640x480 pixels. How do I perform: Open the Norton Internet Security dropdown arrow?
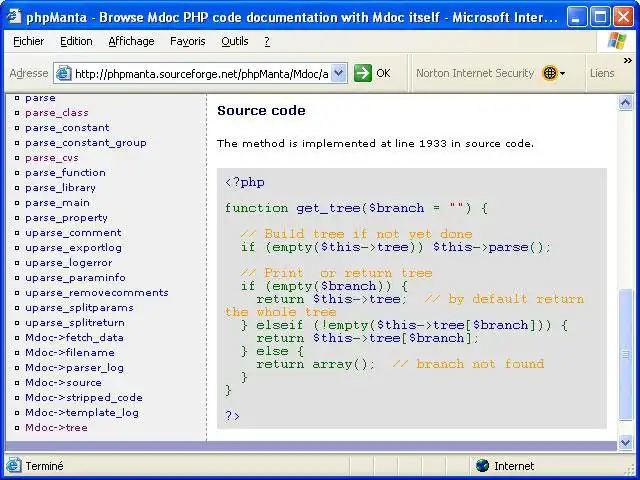[x=562, y=74]
